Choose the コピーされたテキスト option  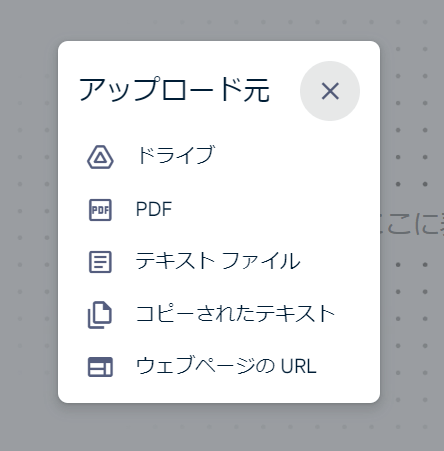[219, 315]
